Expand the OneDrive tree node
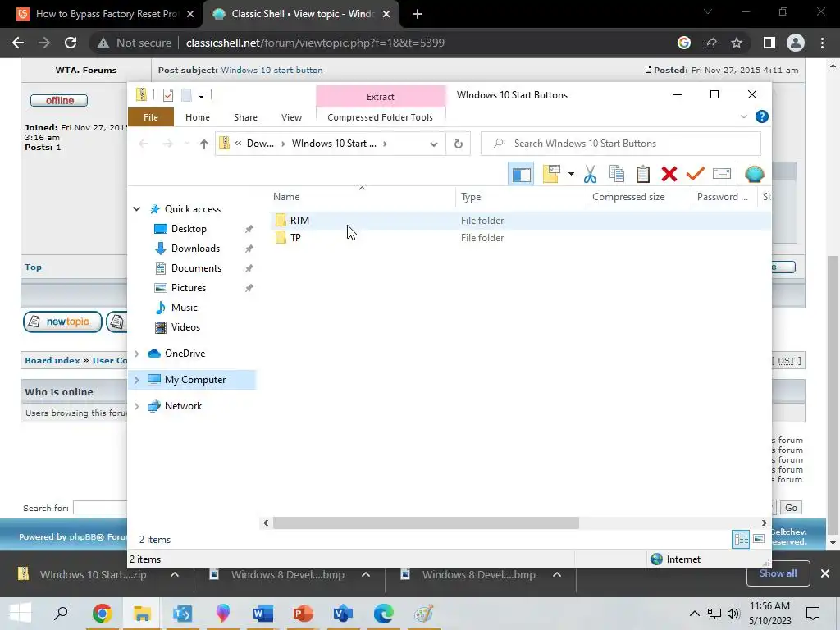 click(137, 354)
